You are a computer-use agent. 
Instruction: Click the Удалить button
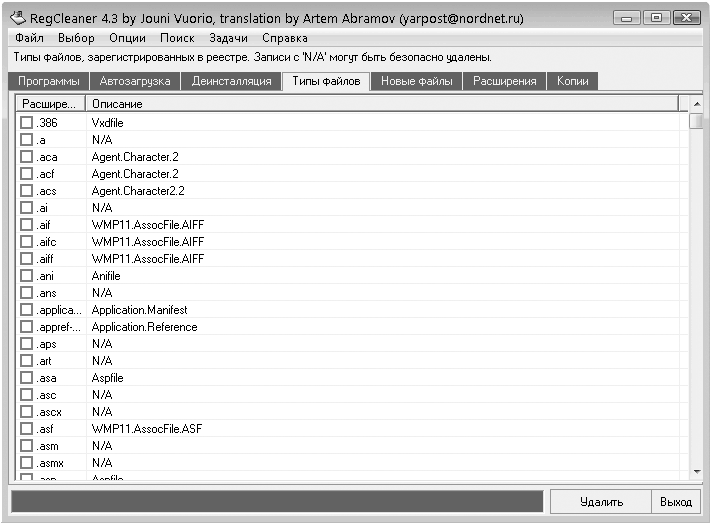(601, 502)
